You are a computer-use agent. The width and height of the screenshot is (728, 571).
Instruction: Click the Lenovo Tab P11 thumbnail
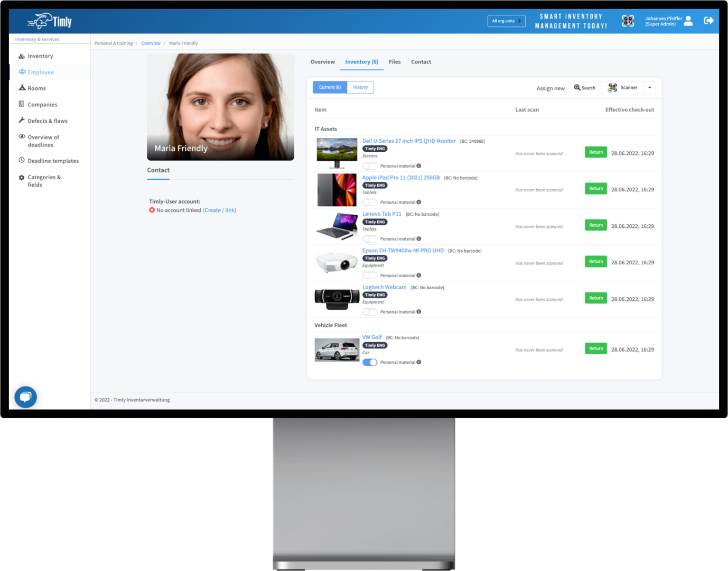click(x=337, y=226)
